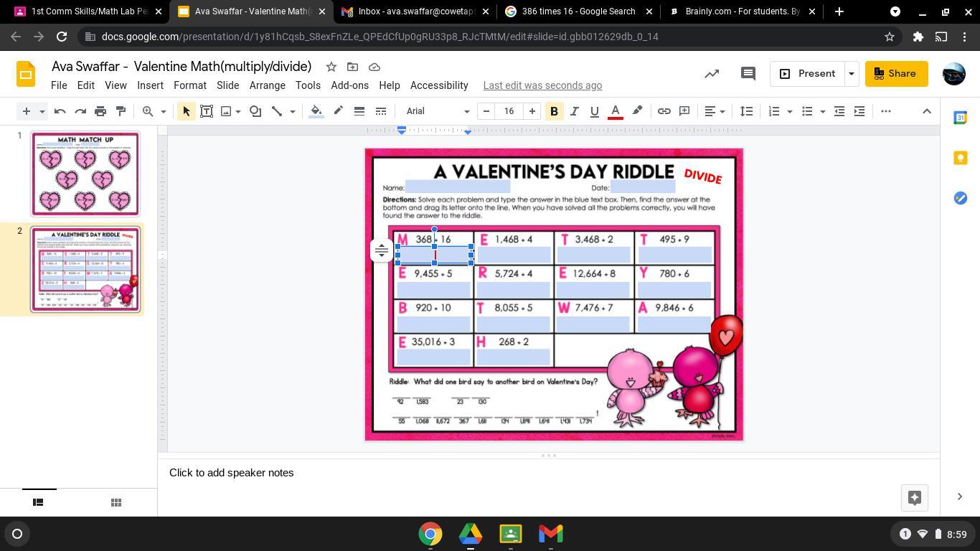Viewport: 980px width, 551px height.
Task: Select the Line tool
Action: (x=277, y=111)
